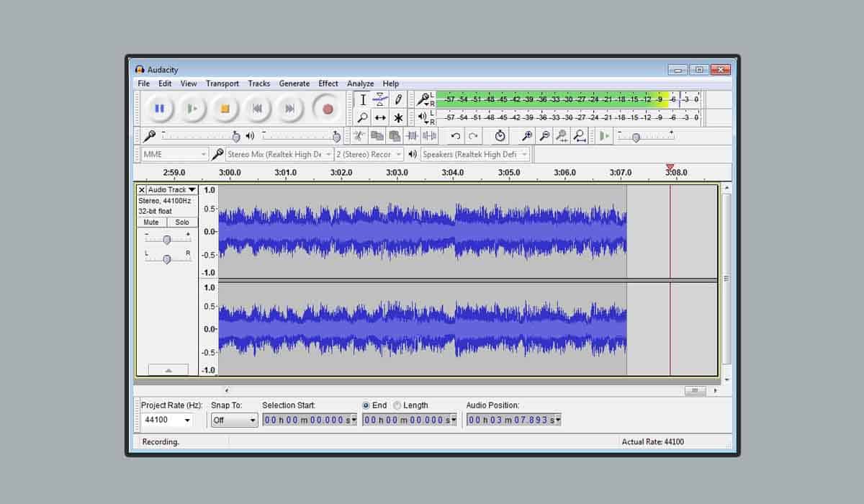The height and width of the screenshot is (504, 864).
Task: Zoom In with the plus magnifier
Action: (x=527, y=135)
